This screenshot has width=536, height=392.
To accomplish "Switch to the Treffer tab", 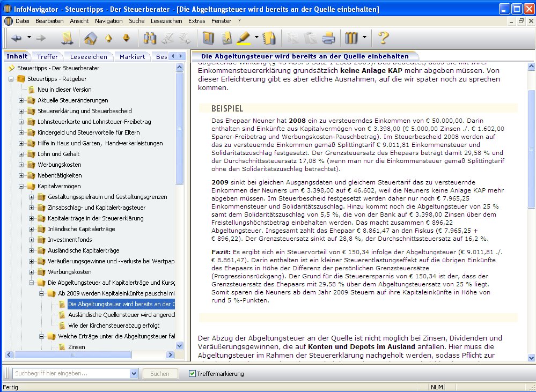I will [x=48, y=57].
